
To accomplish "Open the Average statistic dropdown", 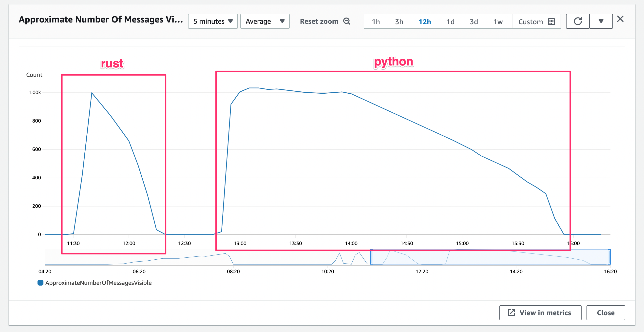I will (x=265, y=21).
